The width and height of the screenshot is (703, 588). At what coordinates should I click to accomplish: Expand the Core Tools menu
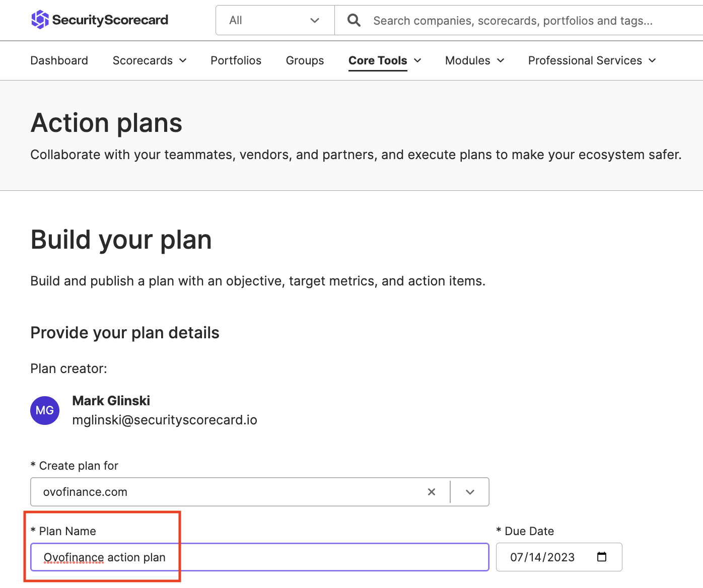[385, 60]
